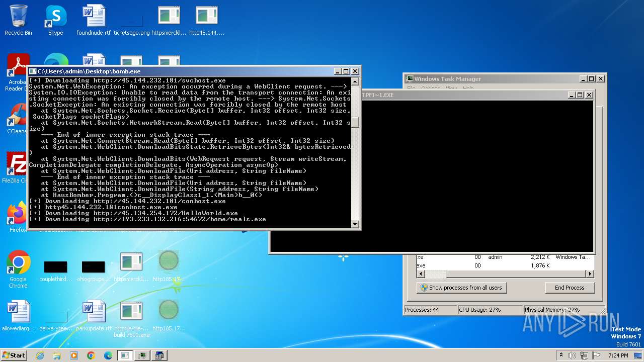Open the Windows Task Manager title bar icon
Screen dimensions: 644x362
pos(410,79)
